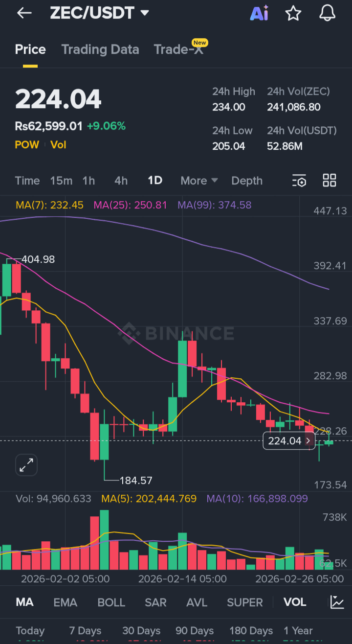Open the four-square grid layout icon
352x644 pixels.
tap(330, 181)
